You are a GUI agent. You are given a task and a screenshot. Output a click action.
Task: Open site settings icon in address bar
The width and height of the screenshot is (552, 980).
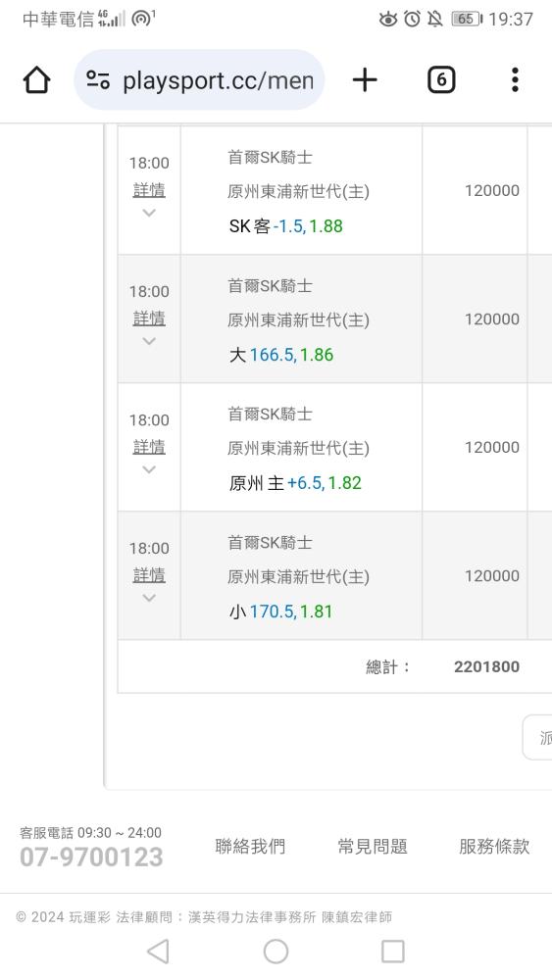(x=98, y=80)
